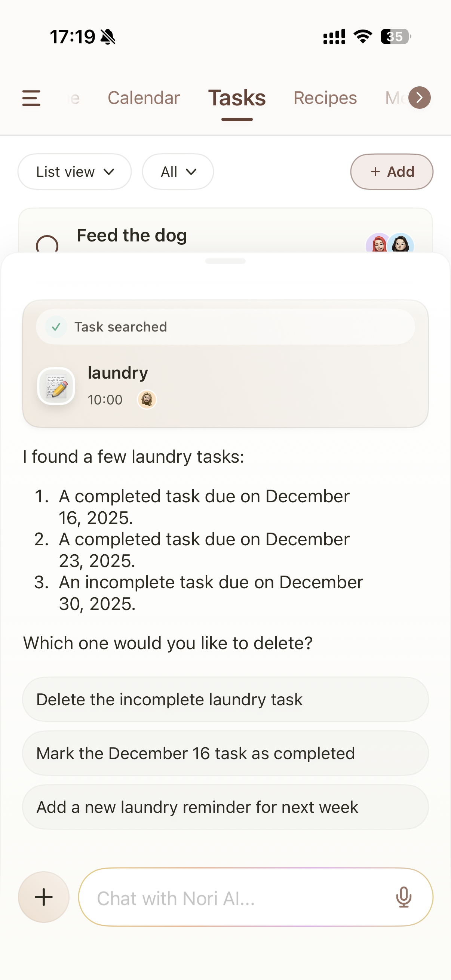This screenshot has height=980, width=451.
Task: Check off the Feed the dog task
Action: (x=47, y=244)
